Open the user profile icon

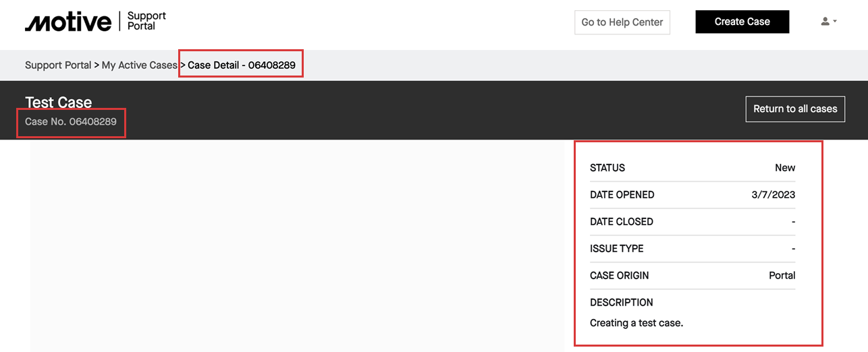click(825, 22)
